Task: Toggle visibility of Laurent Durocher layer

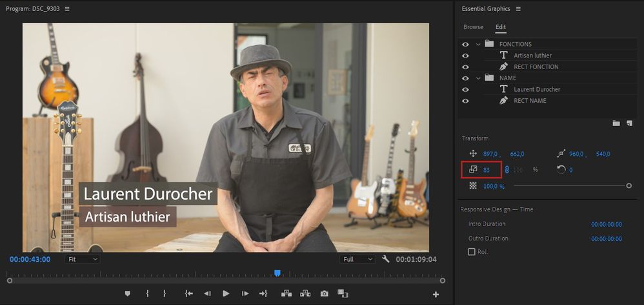Action: (x=465, y=89)
